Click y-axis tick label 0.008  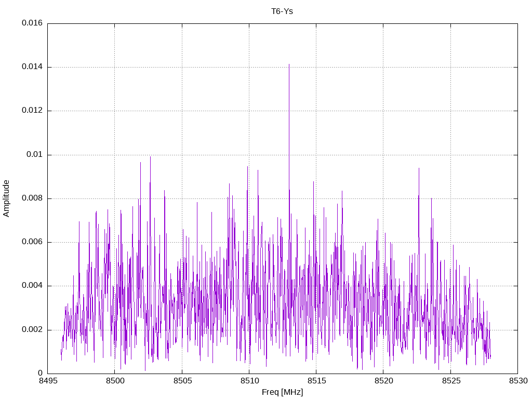click(32, 198)
